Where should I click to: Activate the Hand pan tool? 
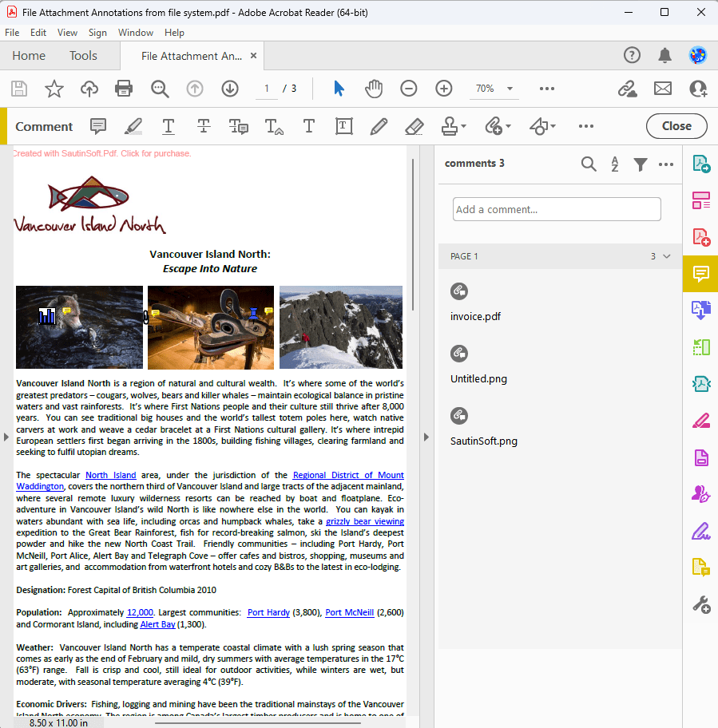click(x=374, y=89)
